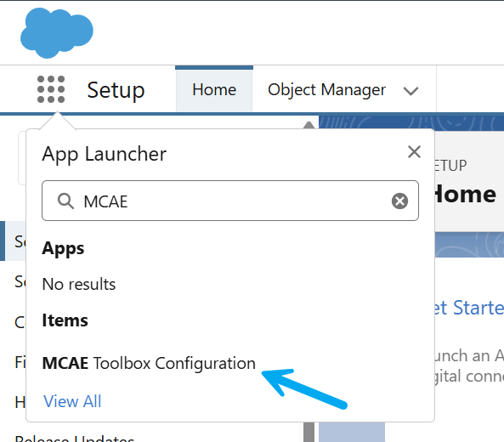Click the Apps section heading
Viewport: 504px width, 442px height.
[63, 249]
